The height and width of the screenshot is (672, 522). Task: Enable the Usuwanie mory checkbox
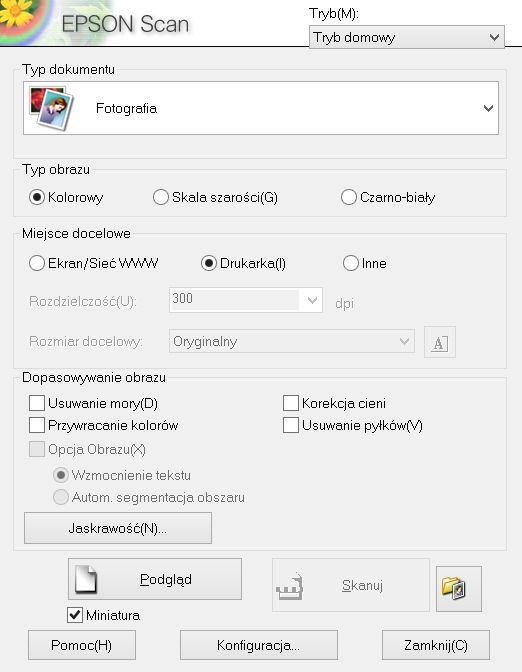(x=37, y=403)
